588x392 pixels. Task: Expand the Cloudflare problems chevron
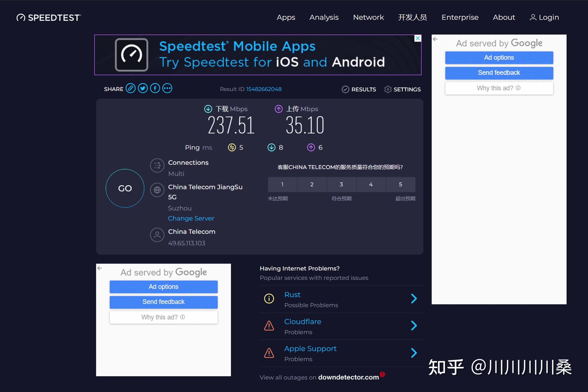[x=414, y=326]
